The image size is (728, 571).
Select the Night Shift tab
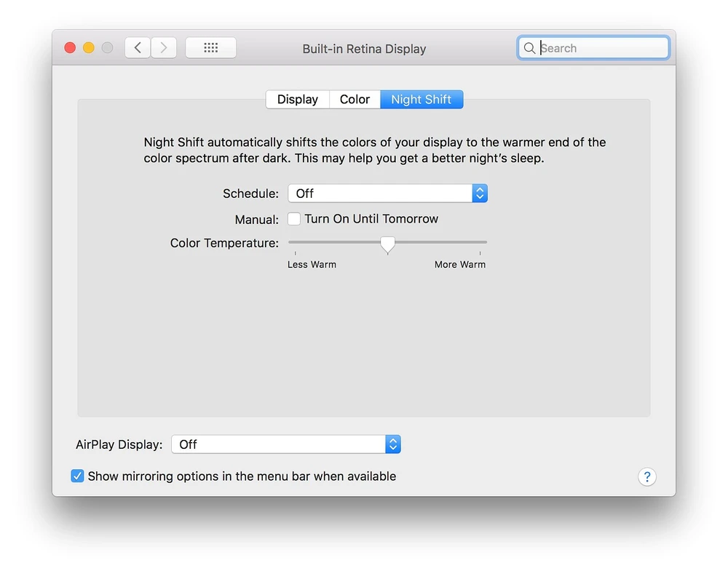(x=422, y=100)
